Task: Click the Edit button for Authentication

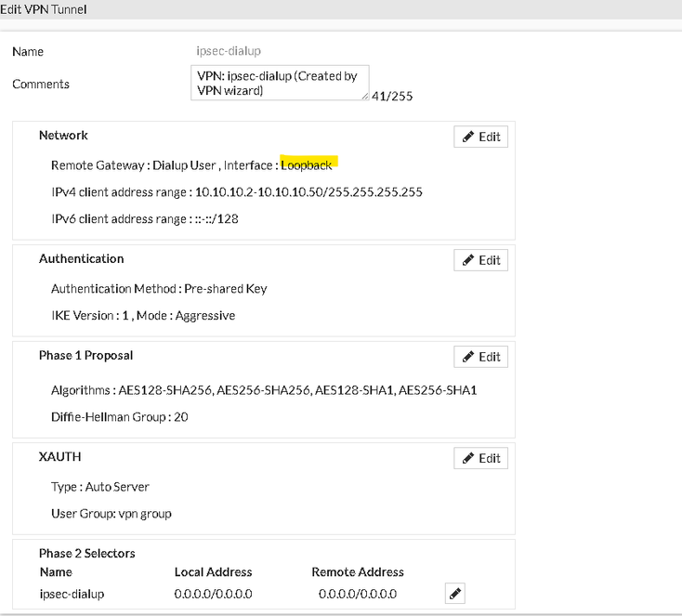Action: (x=480, y=260)
